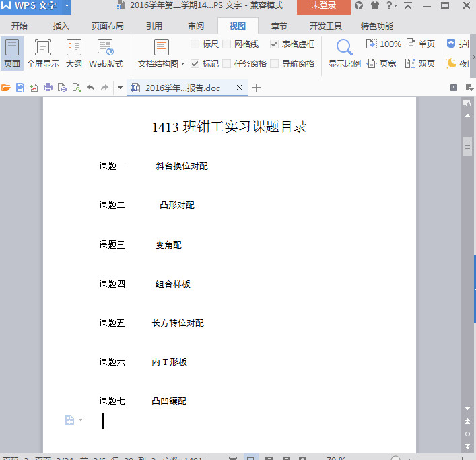The image size is (476, 460).
Task: Uncheck the table gridlines (表格虚框) checkbox
Action: click(274, 44)
